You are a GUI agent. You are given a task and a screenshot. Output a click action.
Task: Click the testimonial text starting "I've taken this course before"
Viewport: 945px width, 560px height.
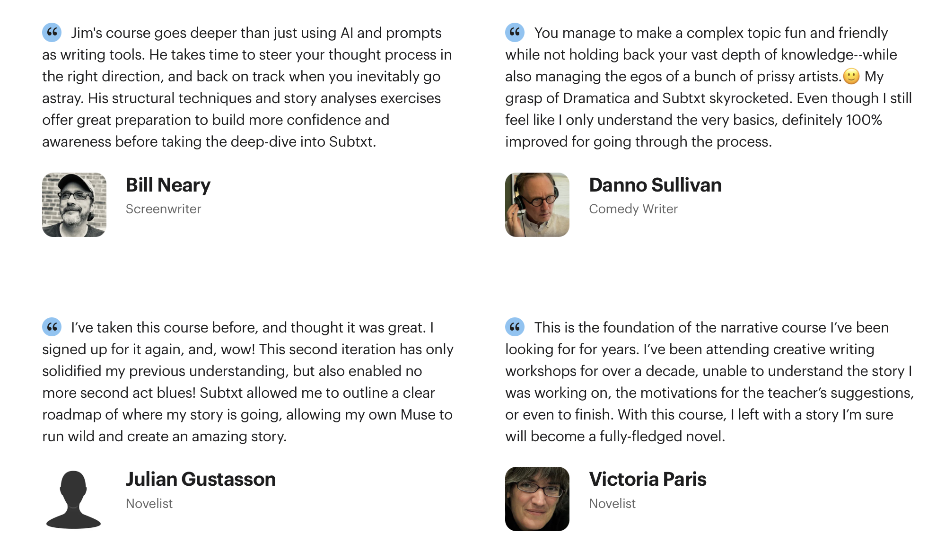click(x=248, y=382)
